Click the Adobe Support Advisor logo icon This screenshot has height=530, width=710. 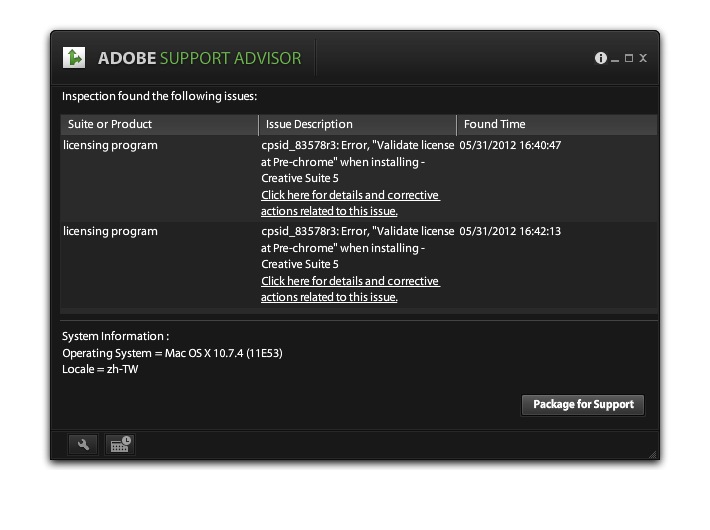74,58
